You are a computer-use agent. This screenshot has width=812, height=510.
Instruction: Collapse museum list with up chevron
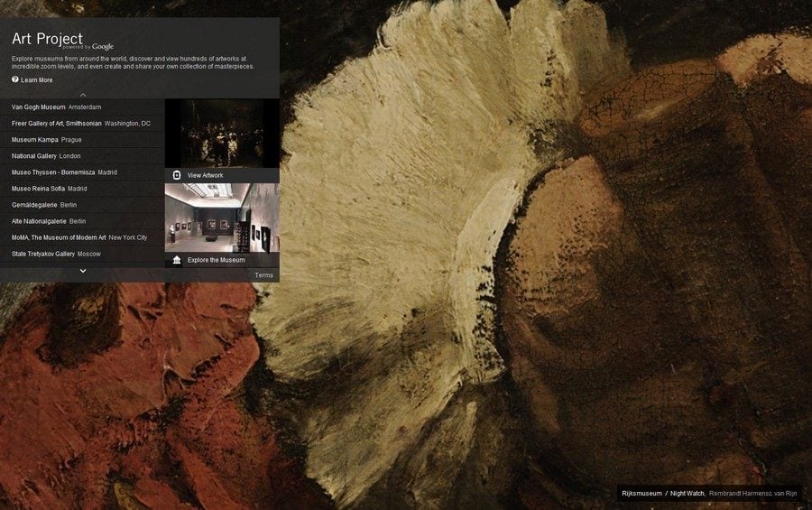pyautogui.click(x=83, y=95)
